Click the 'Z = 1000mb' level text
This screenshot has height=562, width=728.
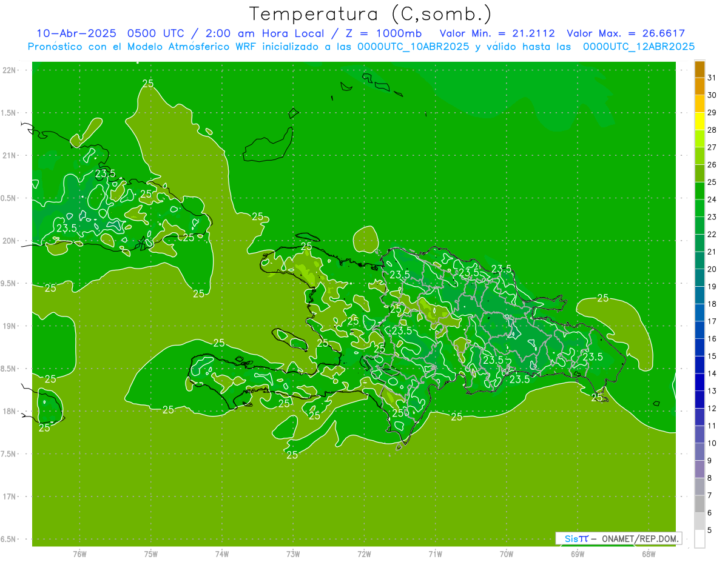click(383, 33)
